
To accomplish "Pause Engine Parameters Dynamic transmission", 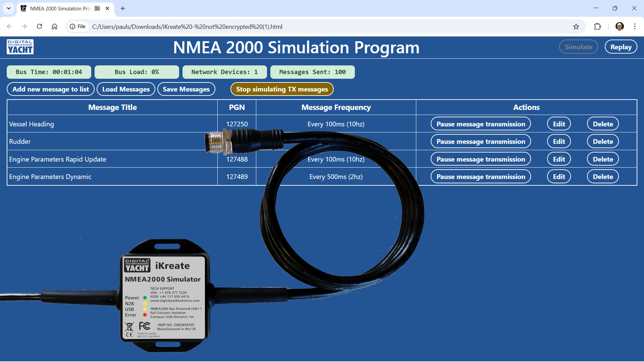I will coord(480,177).
